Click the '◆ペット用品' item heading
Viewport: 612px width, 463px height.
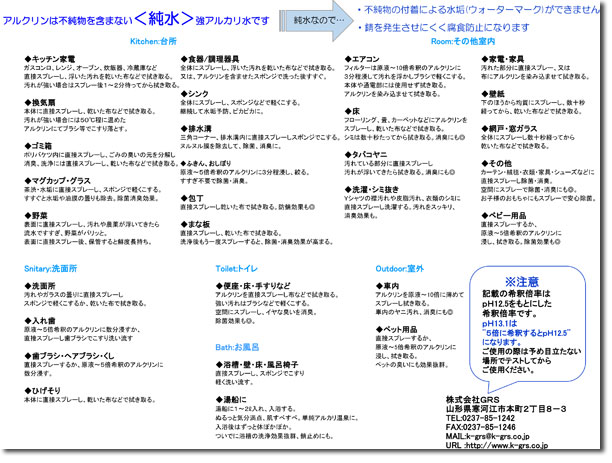coord(396,329)
